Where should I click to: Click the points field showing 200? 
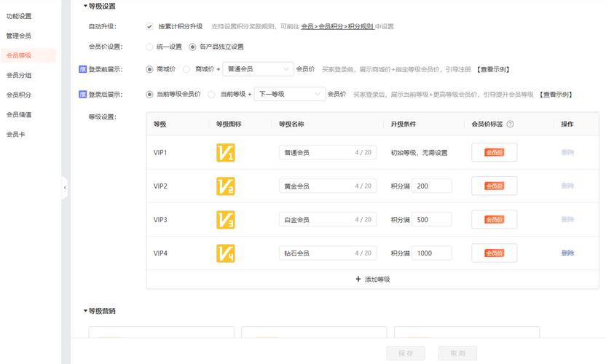[432, 186]
